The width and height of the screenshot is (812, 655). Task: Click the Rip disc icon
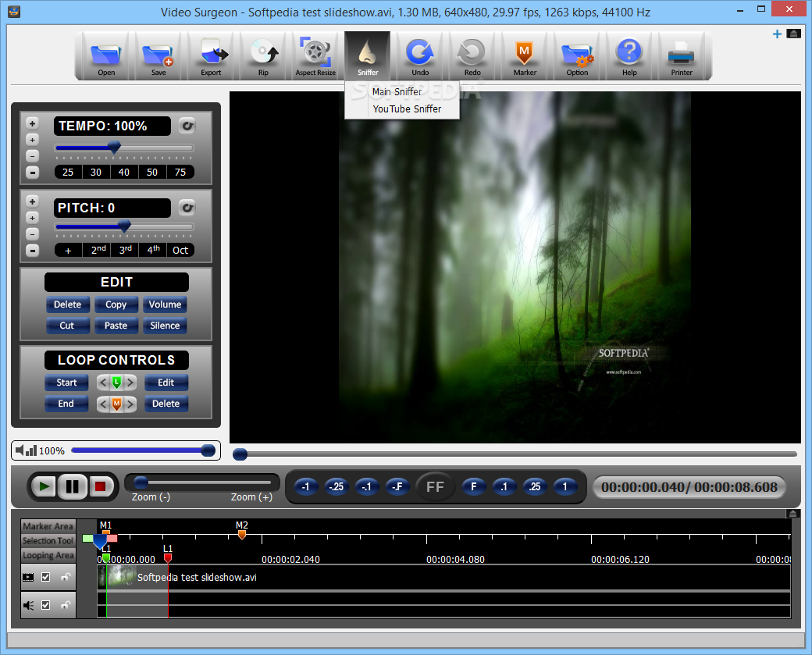coord(263,56)
